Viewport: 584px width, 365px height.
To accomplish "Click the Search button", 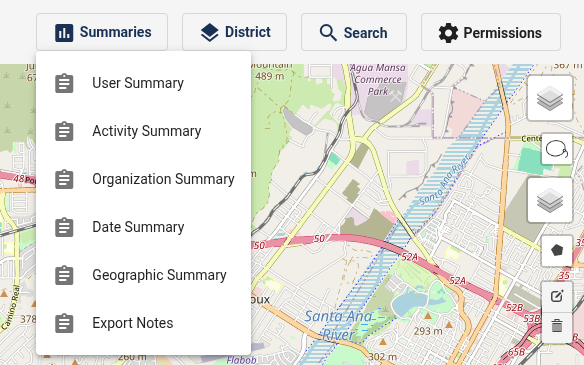I will (354, 32).
